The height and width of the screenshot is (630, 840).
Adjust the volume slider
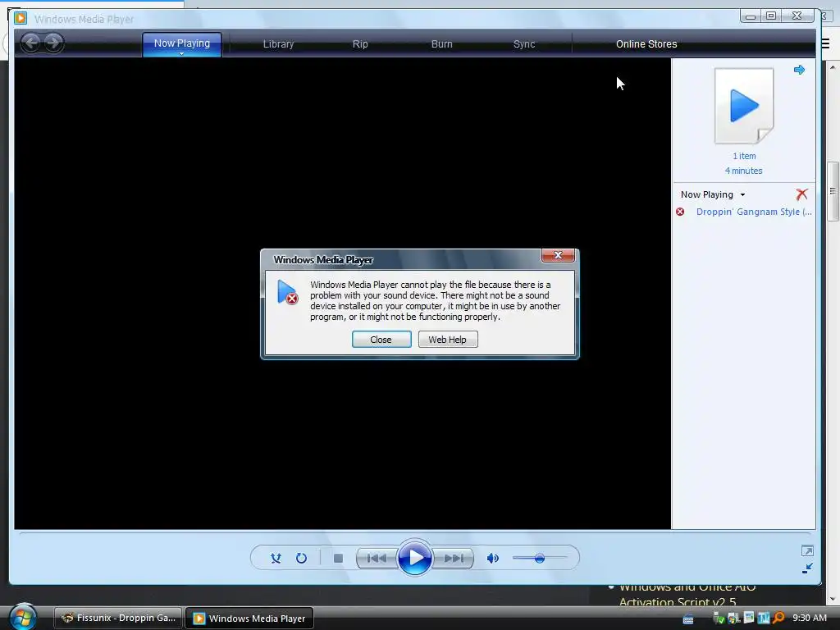pyautogui.click(x=540, y=558)
